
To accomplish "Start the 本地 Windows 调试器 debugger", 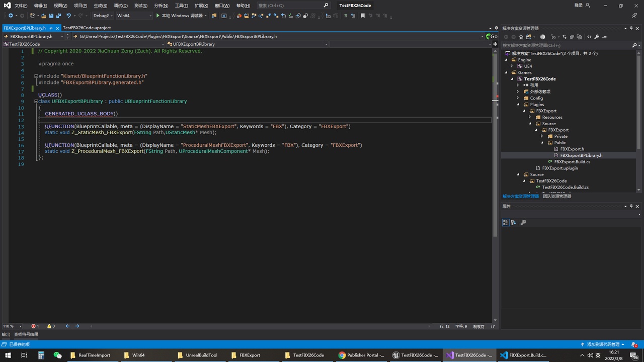I will tap(179, 16).
